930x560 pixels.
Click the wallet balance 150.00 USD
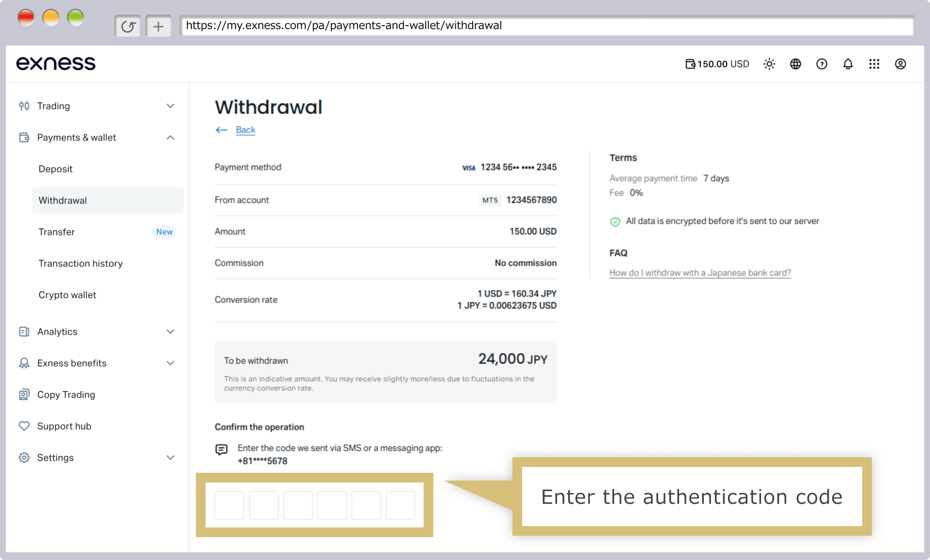click(x=717, y=64)
